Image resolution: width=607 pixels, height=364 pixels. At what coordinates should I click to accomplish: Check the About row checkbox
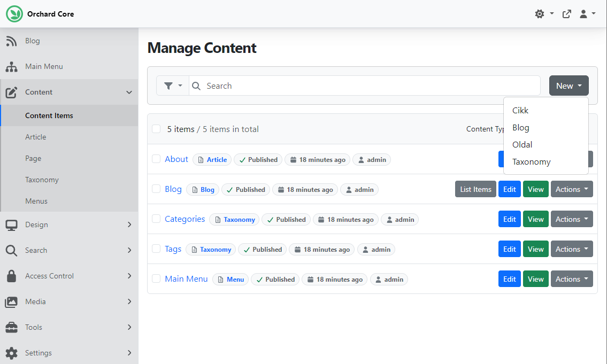tap(156, 159)
